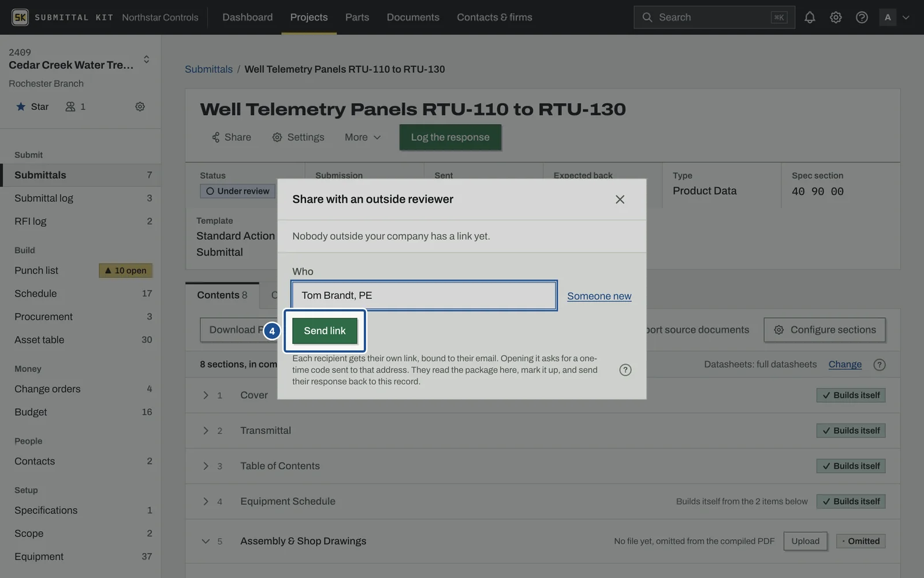
Task: Expand the Table of Contents section
Action: click(x=206, y=466)
